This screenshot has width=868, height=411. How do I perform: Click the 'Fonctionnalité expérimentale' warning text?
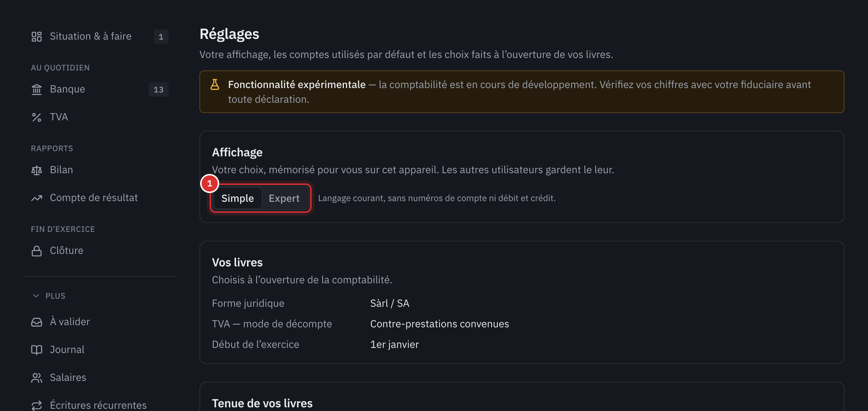coord(297,85)
